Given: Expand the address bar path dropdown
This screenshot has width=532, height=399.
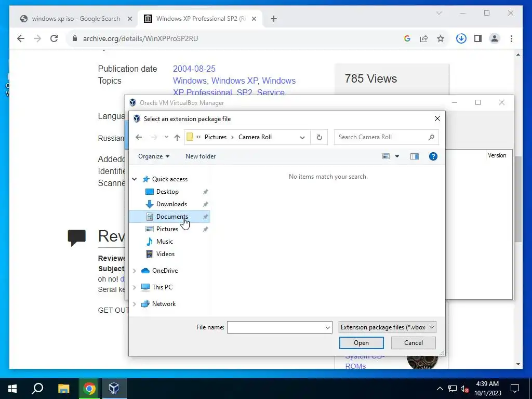Looking at the screenshot, I should [302, 137].
